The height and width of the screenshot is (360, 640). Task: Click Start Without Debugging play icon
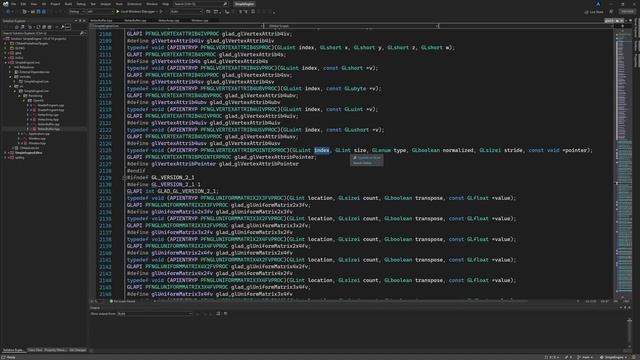pos(161,12)
